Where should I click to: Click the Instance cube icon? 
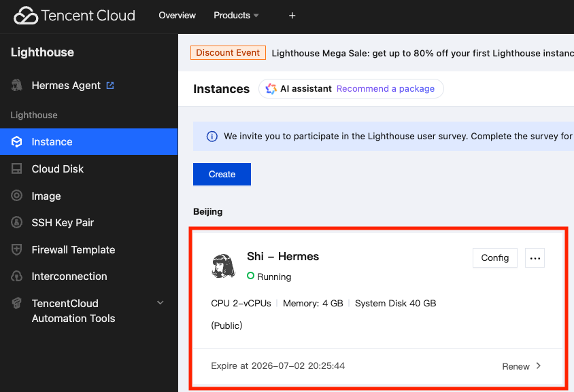point(16,141)
